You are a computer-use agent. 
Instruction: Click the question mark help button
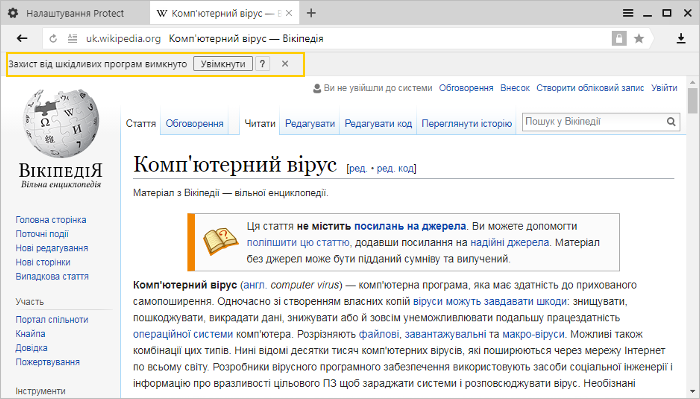[262, 64]
